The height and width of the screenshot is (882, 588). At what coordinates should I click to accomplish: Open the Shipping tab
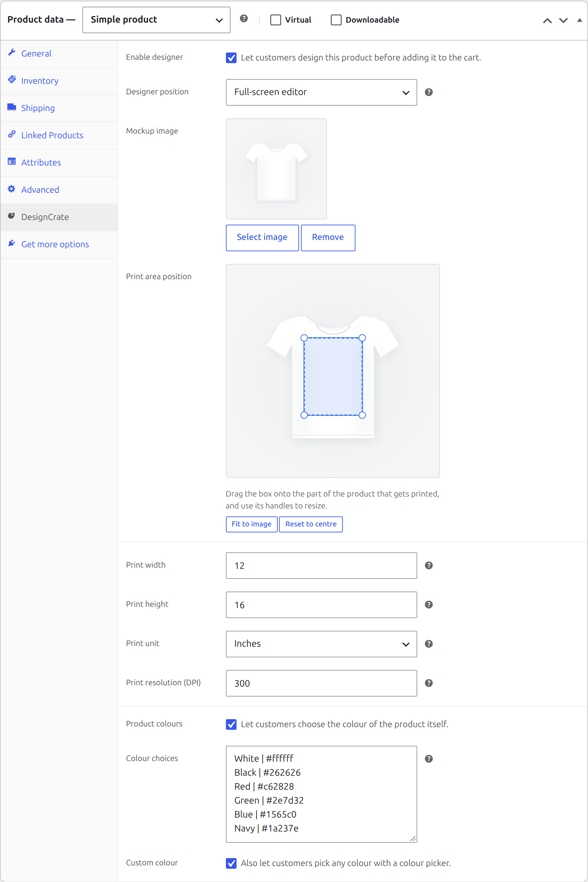pos(59,108)
